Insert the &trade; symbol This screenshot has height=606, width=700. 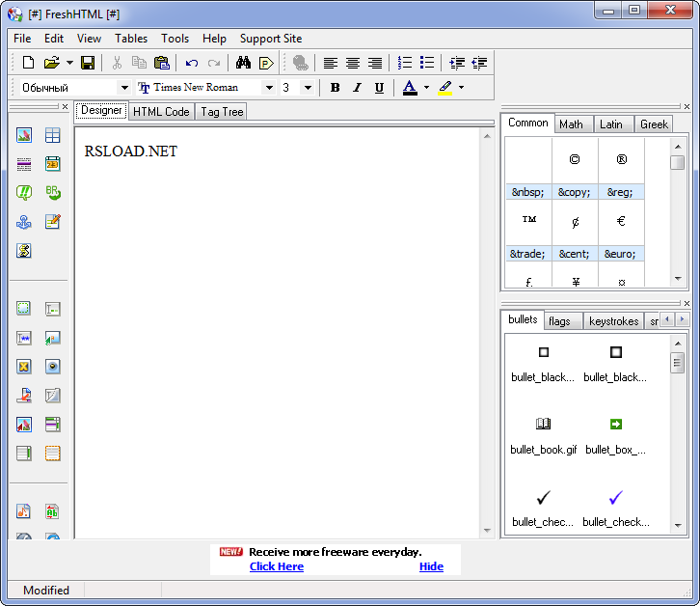click(x=528, y=231)
